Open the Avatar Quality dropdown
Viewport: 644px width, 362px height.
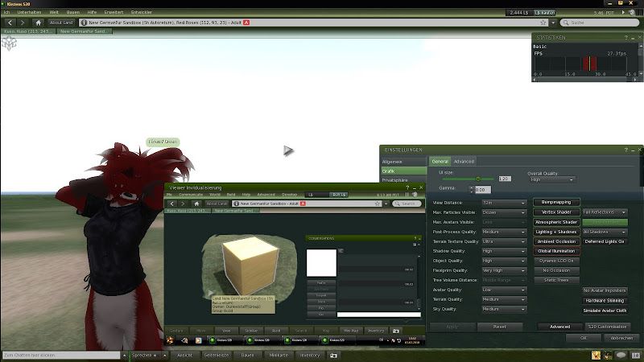coord(504,290)
